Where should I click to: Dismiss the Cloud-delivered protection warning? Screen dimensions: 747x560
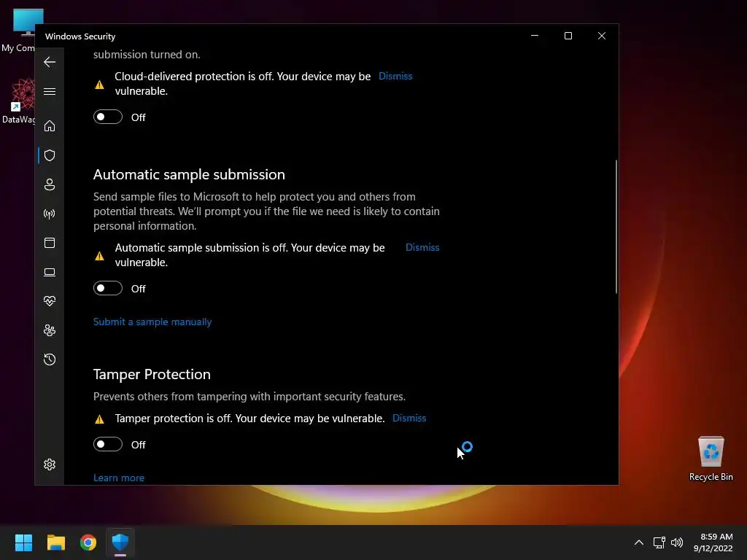[395, 76]
